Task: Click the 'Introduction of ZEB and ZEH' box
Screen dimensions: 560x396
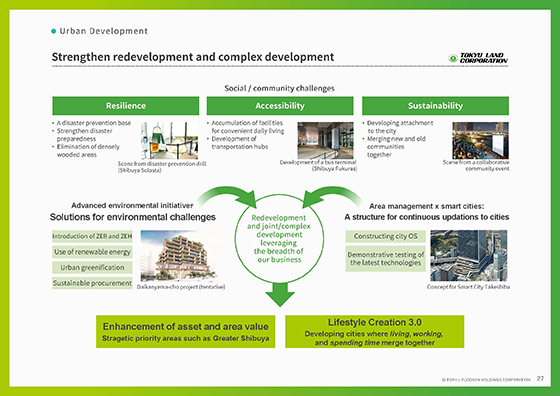Action: pyautogui.click(x=92, y=236)
